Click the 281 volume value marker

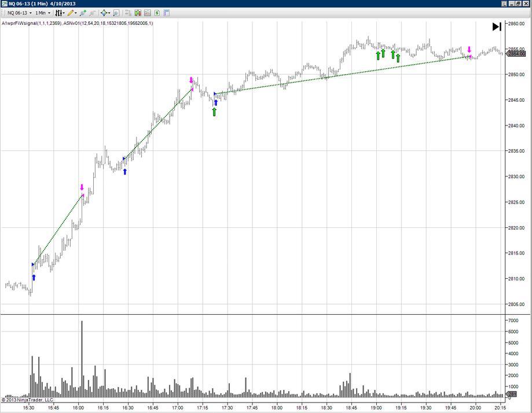pyautogui.click(x=512, y=394)
